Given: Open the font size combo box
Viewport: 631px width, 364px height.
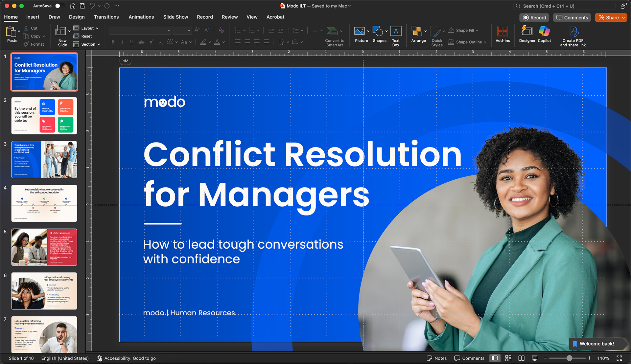Looking at the screenshot, I should pyautogui.click(x=182, y=30).
